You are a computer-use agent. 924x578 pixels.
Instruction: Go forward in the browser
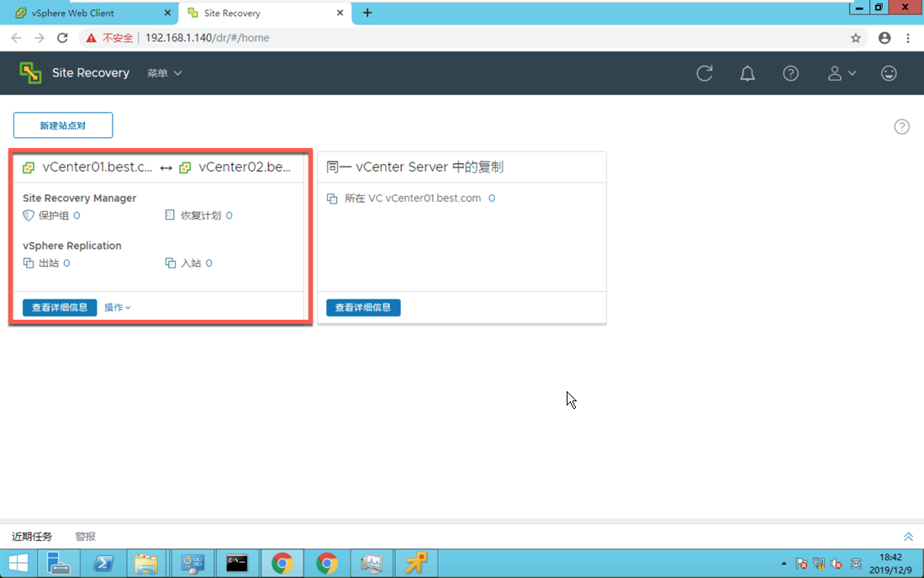(x=39, y=38)
